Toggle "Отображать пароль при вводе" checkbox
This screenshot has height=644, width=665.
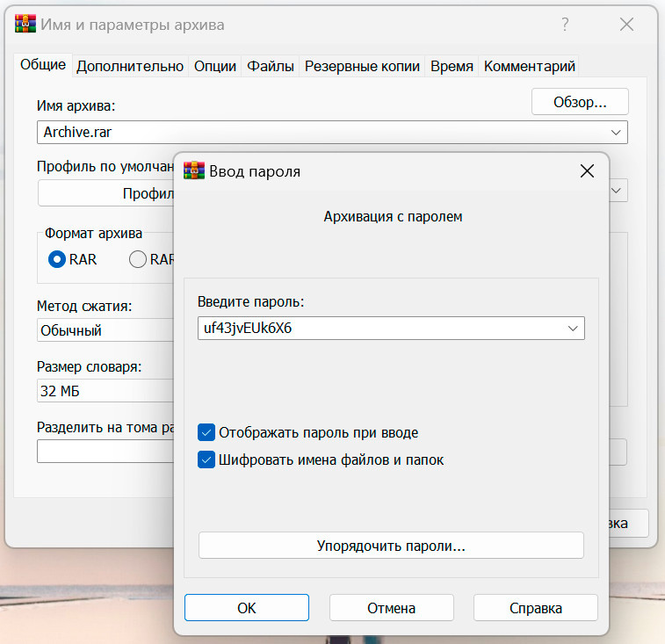(206, 432)
